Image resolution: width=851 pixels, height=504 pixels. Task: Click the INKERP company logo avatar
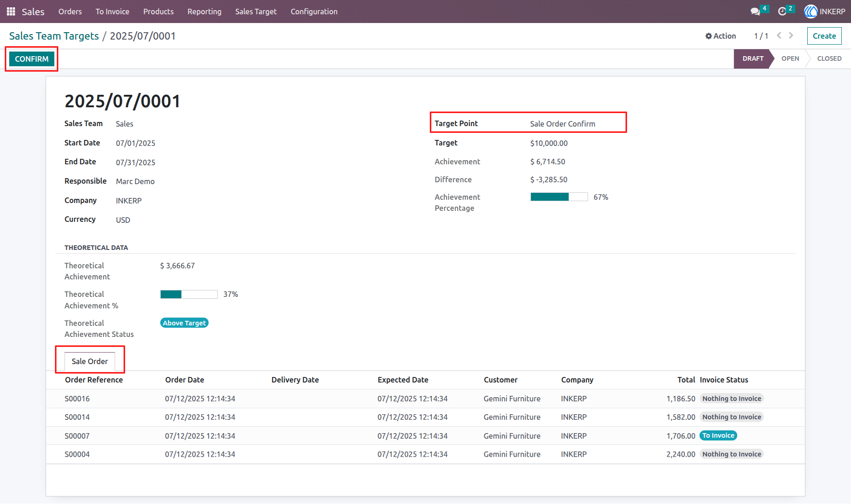coord(810,12)
